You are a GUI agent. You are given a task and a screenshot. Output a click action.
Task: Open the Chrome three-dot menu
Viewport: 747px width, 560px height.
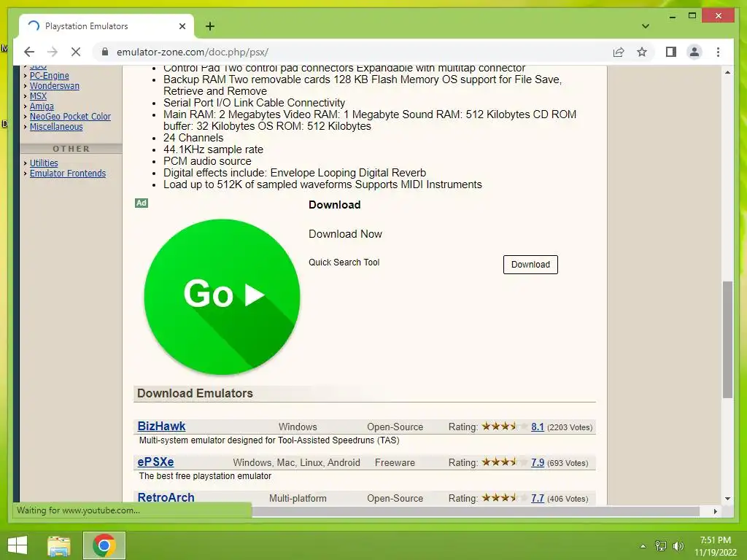(718, 52)
